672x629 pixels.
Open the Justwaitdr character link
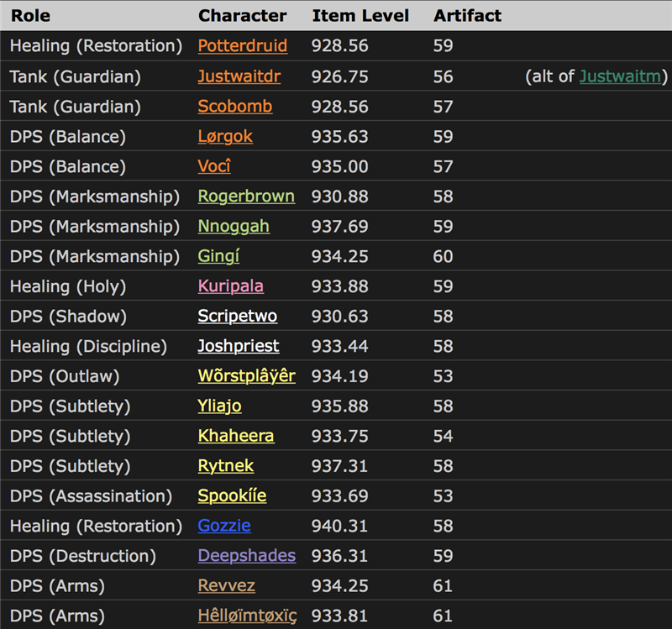pos(239,76)
